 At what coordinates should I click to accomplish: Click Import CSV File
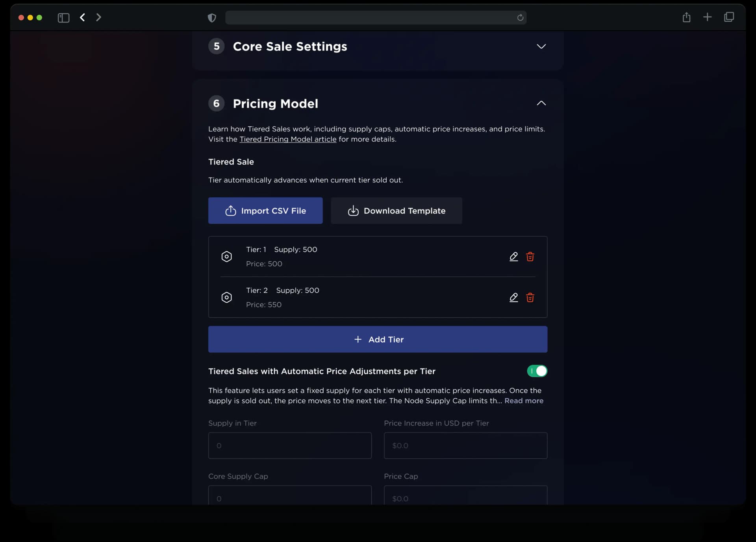pos(265,211)
